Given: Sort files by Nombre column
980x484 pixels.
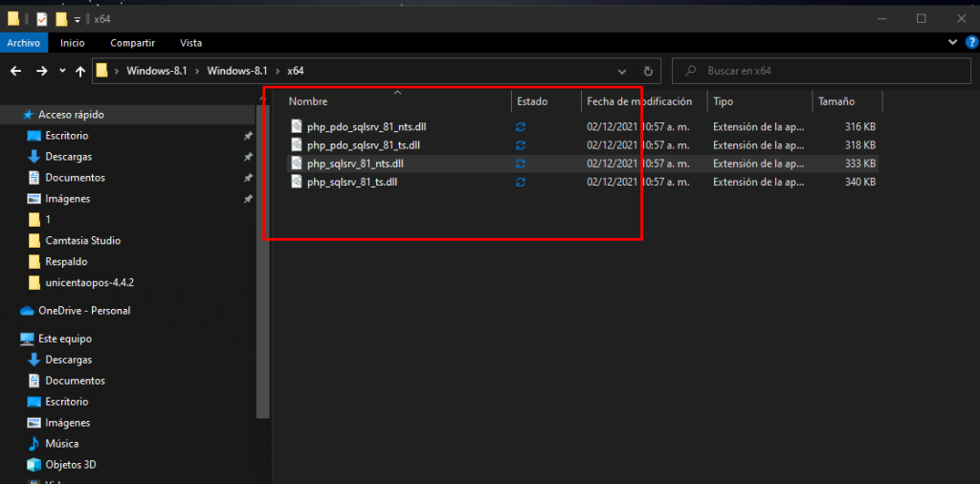Looking at the screenshot, I should point(308,101).
